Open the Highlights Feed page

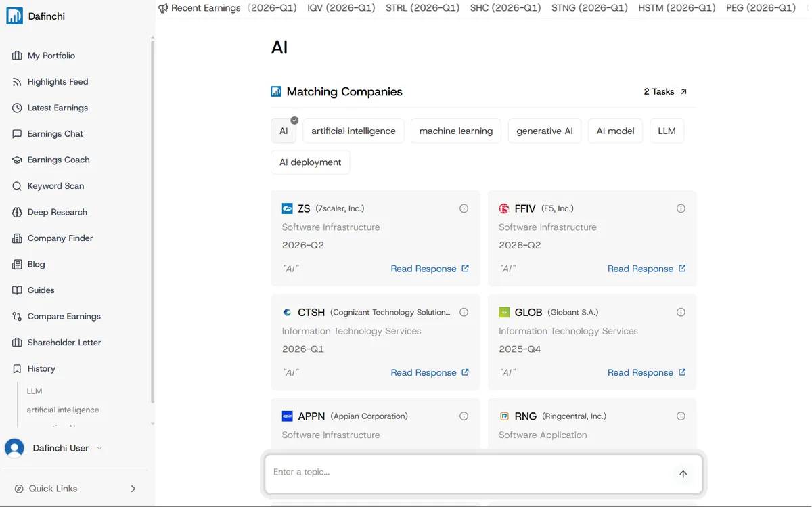[x=58, y=82]
